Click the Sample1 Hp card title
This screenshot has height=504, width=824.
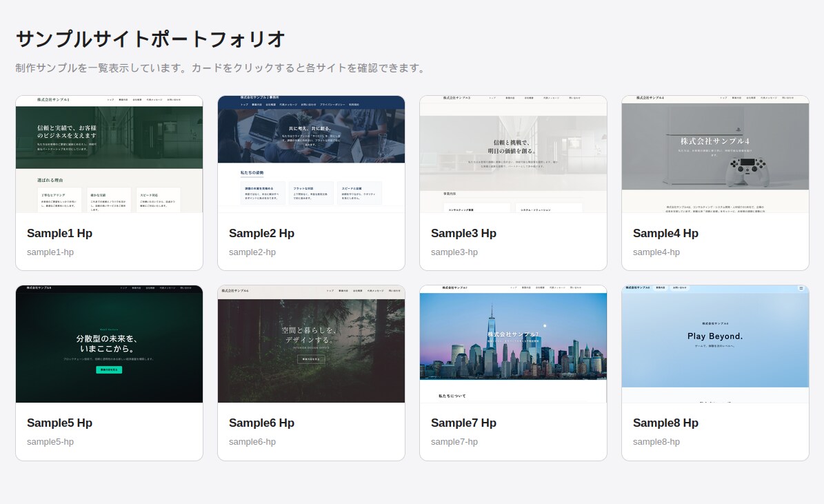click(59, 233)
